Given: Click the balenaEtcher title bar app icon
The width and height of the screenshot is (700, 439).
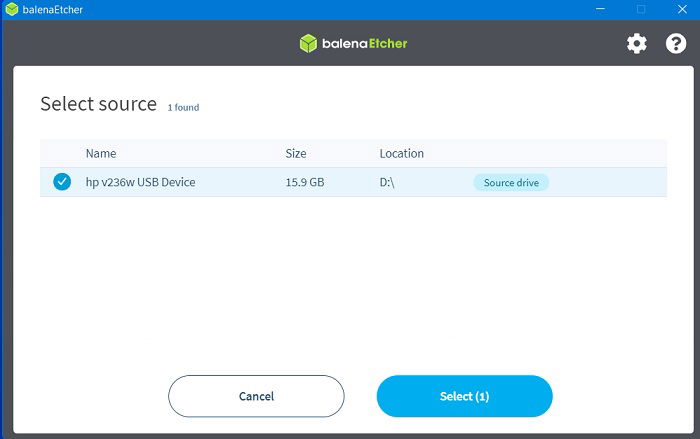Looking at the screenshot, I should point(12,9).
